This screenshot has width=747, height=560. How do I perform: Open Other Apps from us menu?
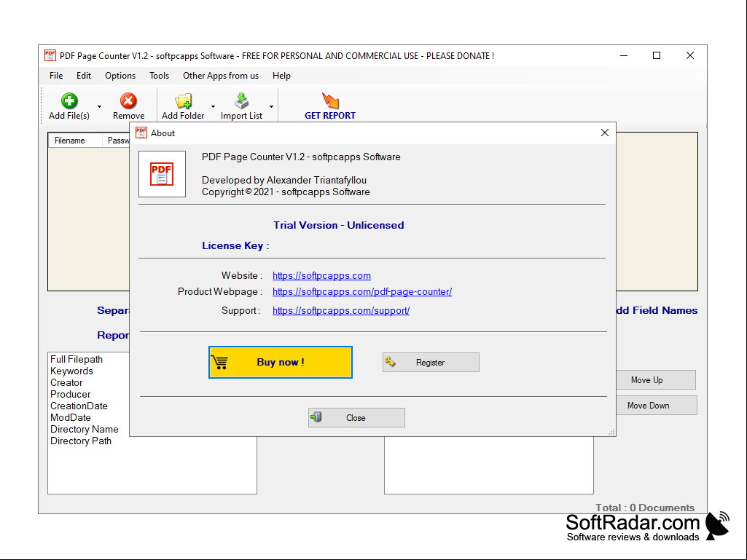pyautogui.click(x=221, y=76)
